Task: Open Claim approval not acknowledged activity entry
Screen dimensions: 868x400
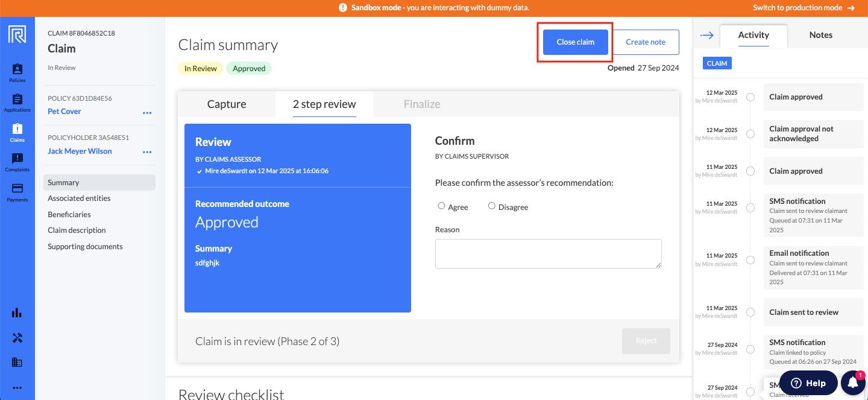Action: [814, 134]
